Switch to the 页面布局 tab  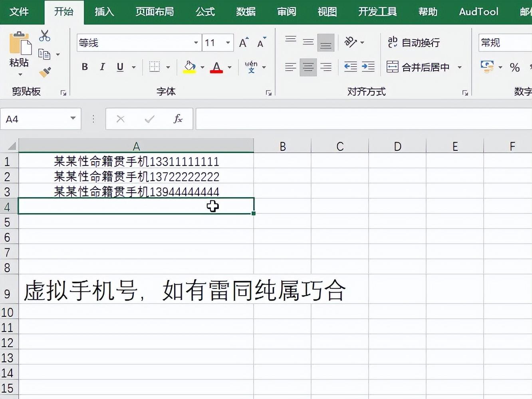(x=155, y=12)
